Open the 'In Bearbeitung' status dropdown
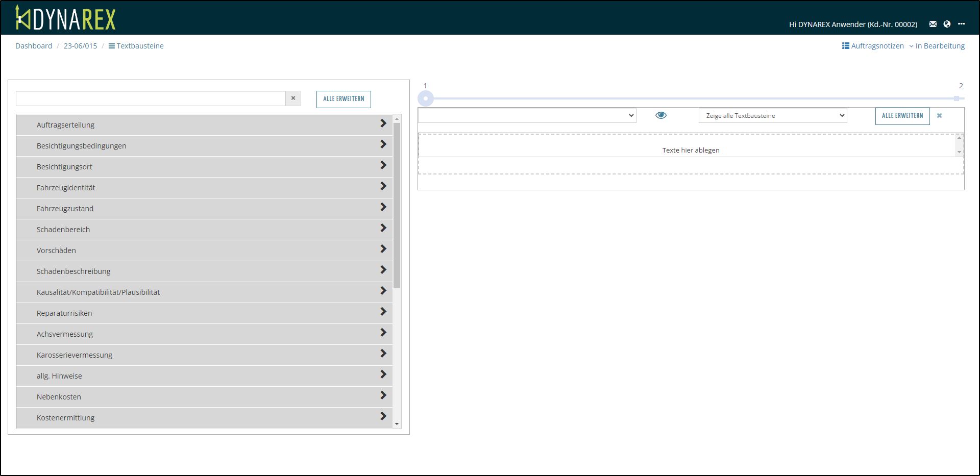The width and height of the screenshot is (980, 476). [x=937, y=46]
